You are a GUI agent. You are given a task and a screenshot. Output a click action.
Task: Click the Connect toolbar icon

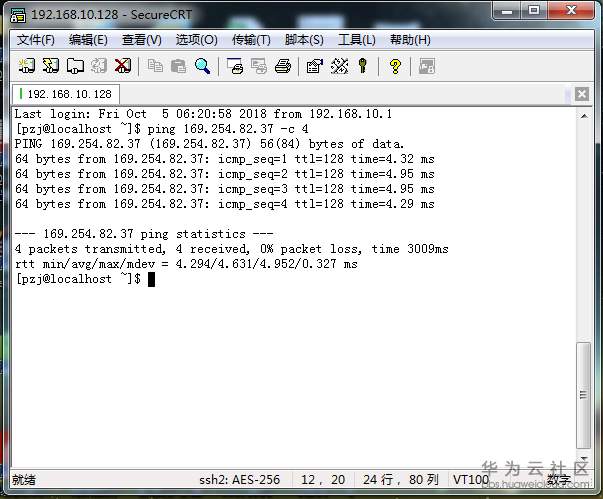coord(27,66)
